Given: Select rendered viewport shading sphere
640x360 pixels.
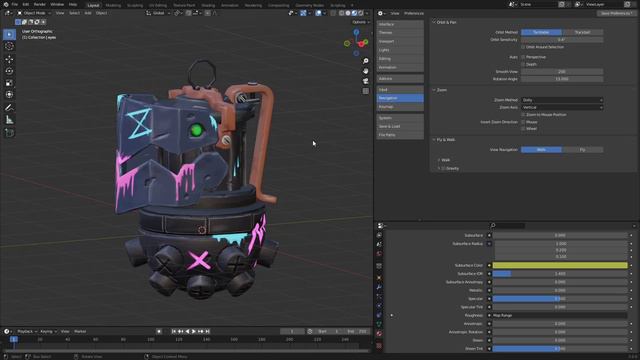Looking at the screenshot, I should pos(361,13).
